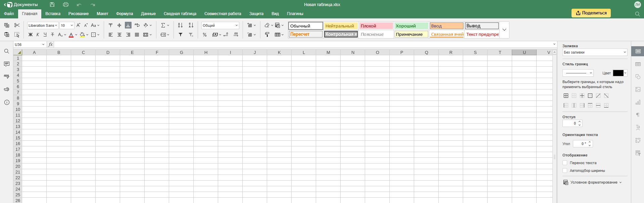Open the Liberation Sans font dropdown
644x203 pixels.
click(x=43, y=25)
